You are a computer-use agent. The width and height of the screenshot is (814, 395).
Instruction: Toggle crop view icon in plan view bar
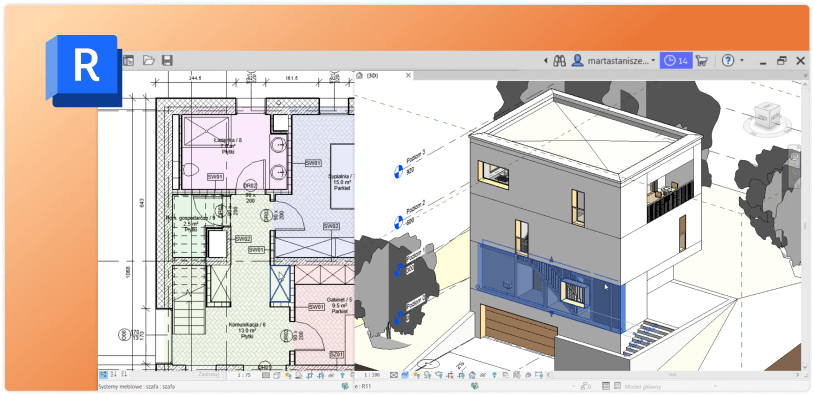coord(309,375)
